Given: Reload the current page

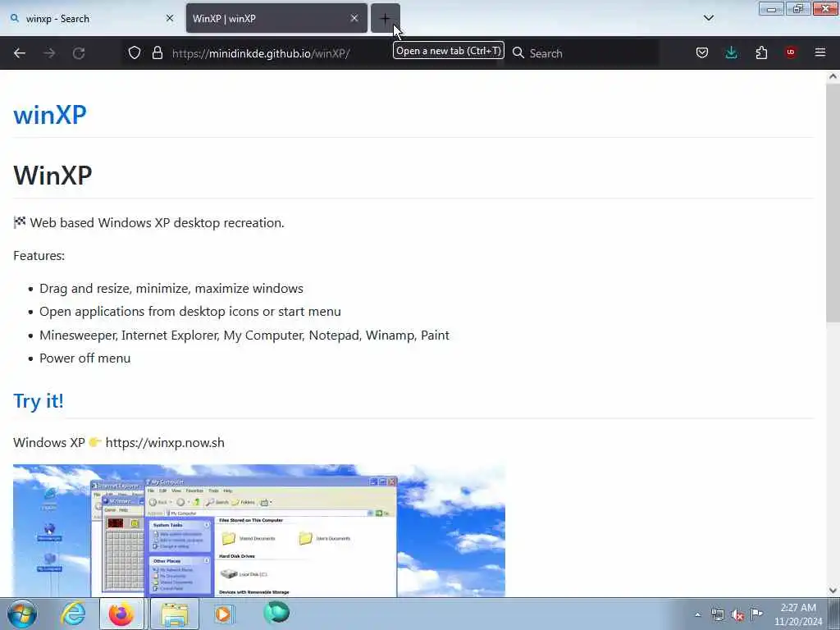Looking at the screenshot, I should tap(79, 53).
